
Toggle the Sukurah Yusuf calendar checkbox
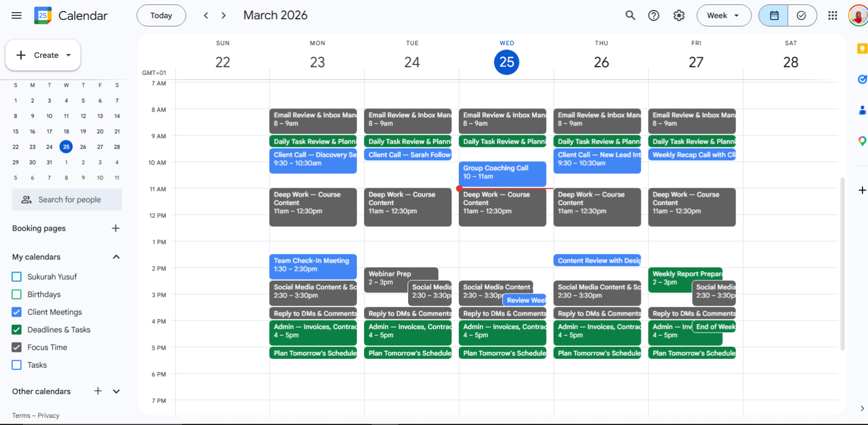click(x=17, y=276)
